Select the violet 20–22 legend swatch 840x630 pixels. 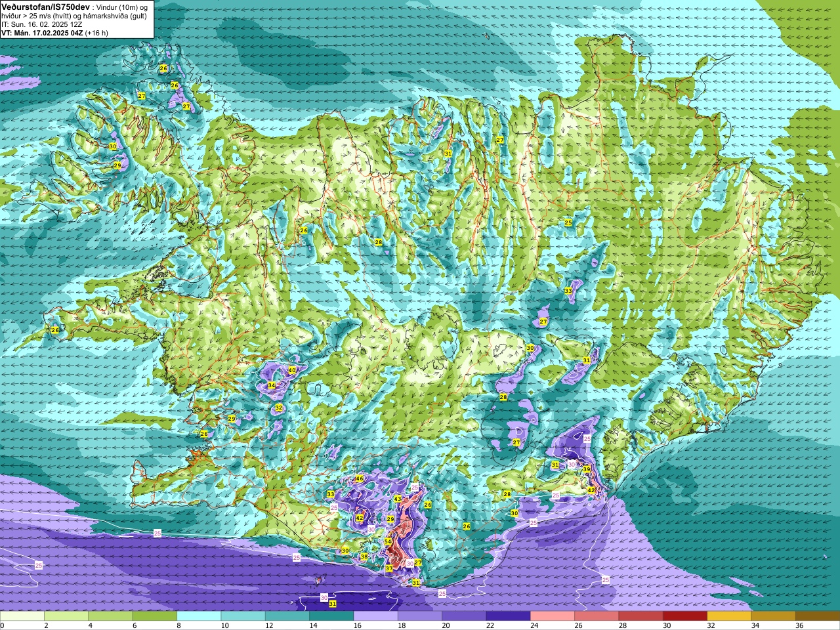(x=464, y=616)
